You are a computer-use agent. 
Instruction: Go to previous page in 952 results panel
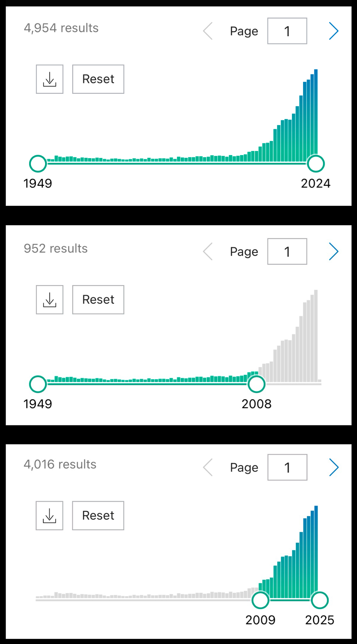(x=208, y=252)
